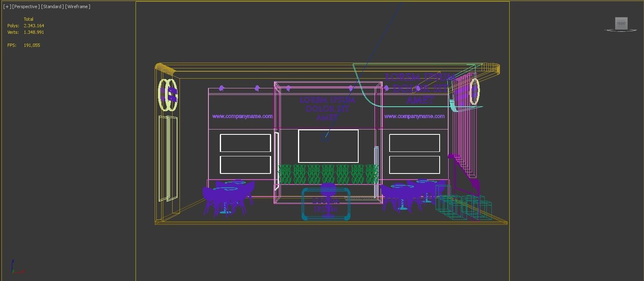Click the left www.companyname.com text object
Screen dimensions: 644x281
tap(242, 116)
